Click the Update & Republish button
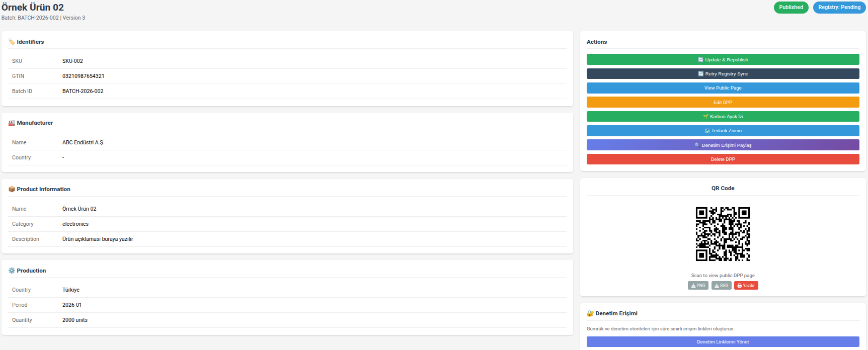The image size is (868, 350). tap(723, 59)
